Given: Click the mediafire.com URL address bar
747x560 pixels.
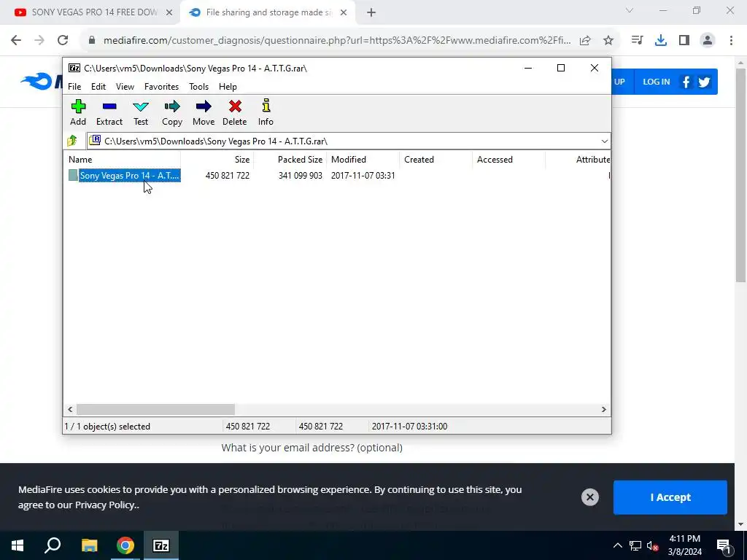Looking at the screenshot, I should pyautogui.click(x=337, y=41).
